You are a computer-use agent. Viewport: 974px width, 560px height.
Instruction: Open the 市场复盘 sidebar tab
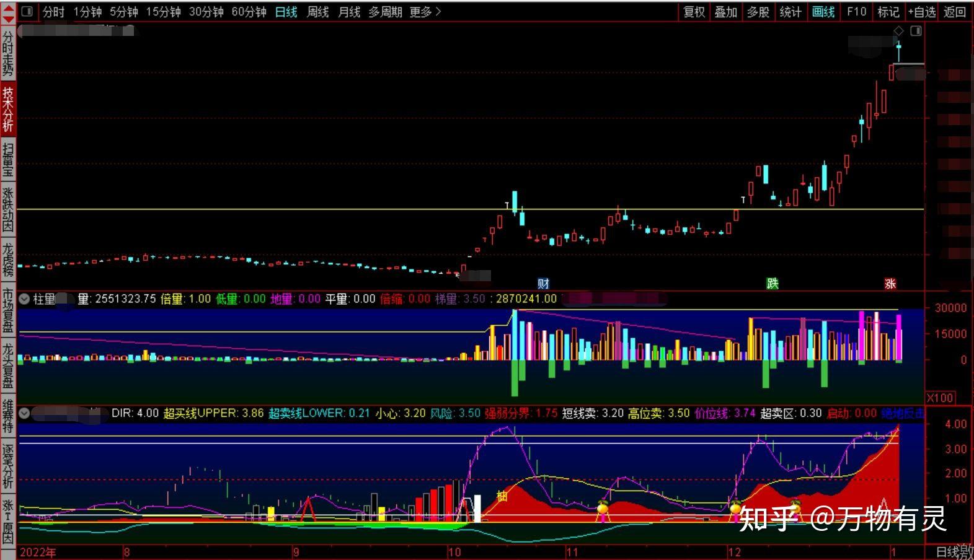8,310
